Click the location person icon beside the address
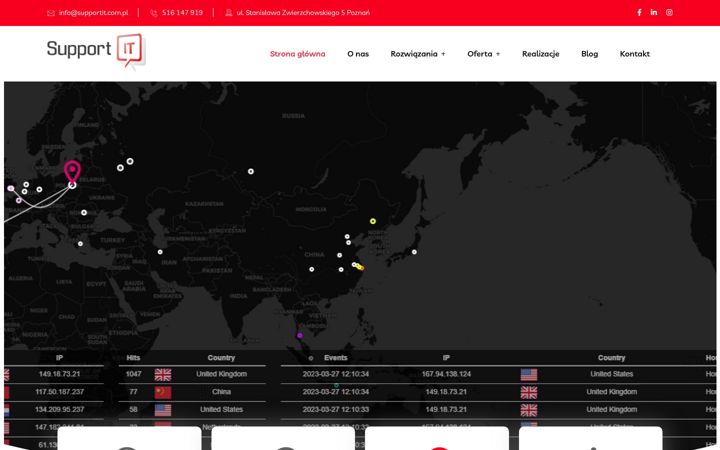Screen dimensions: 720x450 point(229,13)
